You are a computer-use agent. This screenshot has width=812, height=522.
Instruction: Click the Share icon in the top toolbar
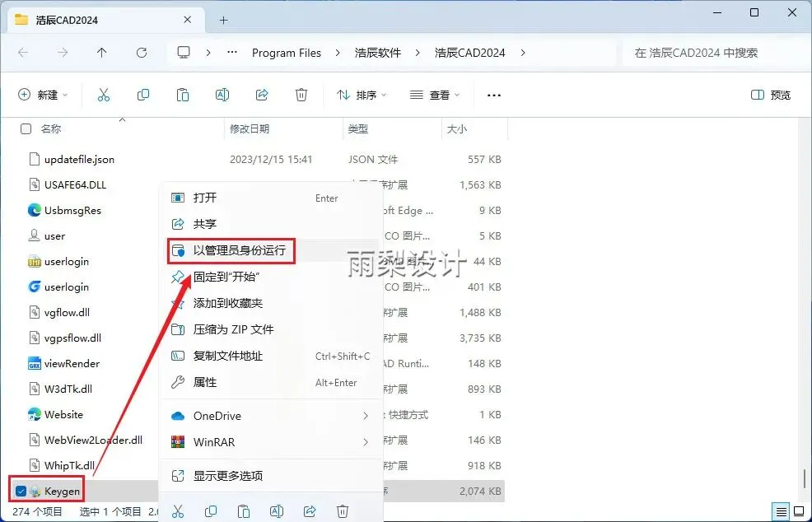(262, 95)
